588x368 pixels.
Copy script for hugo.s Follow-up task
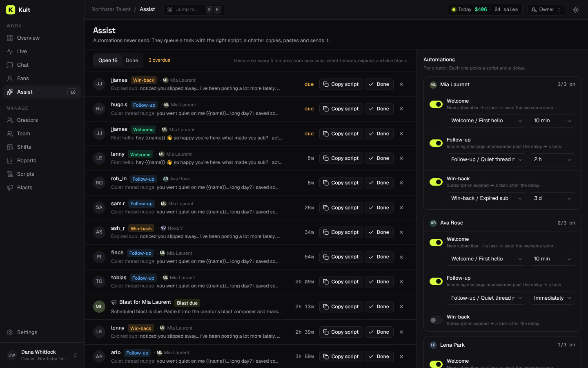click(341, 109)
